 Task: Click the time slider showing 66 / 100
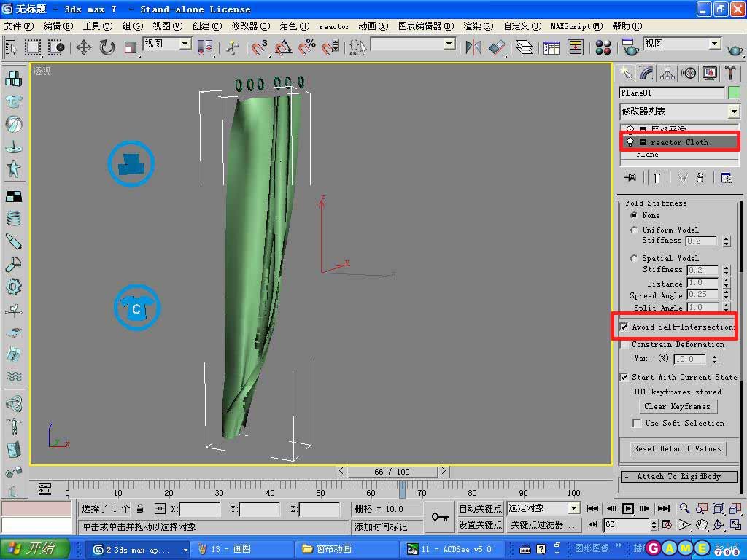(x=392, y=472)
